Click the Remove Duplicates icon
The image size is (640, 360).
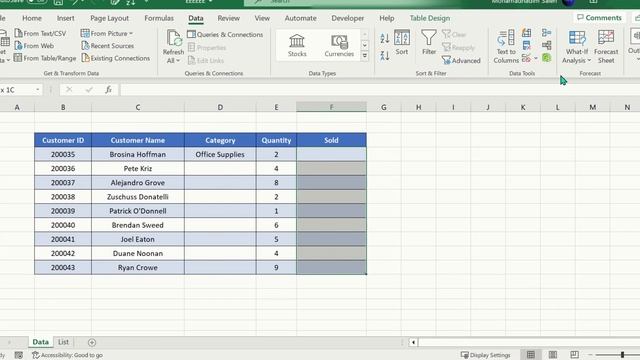click(527, 45)
